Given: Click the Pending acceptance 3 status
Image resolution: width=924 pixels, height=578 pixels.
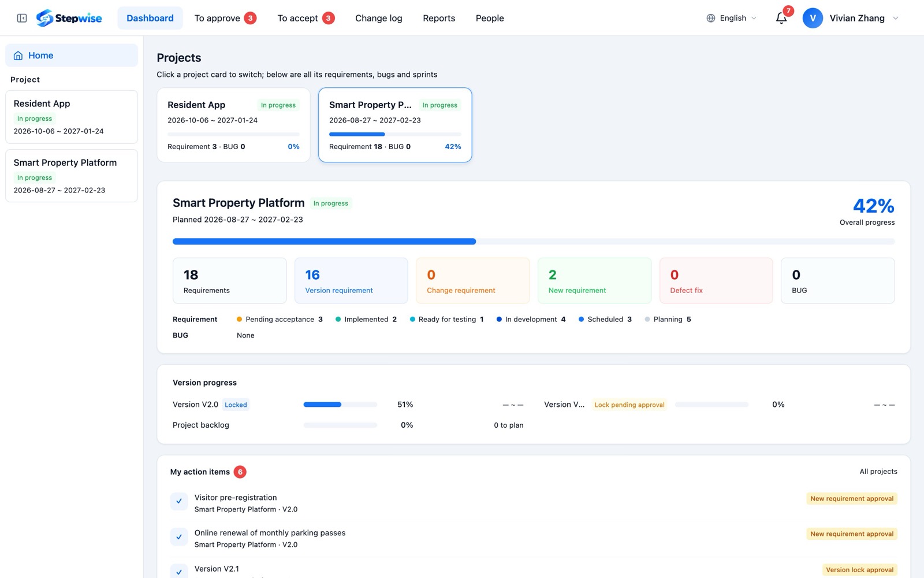Looking at the screenshot, I should point(280,319).
